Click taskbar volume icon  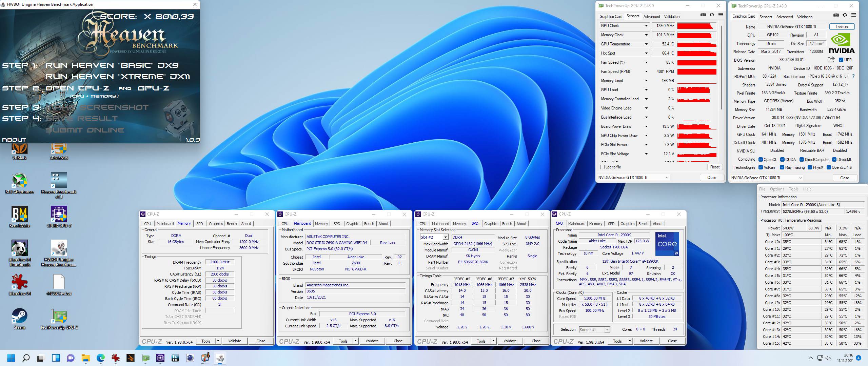(828, 358)
